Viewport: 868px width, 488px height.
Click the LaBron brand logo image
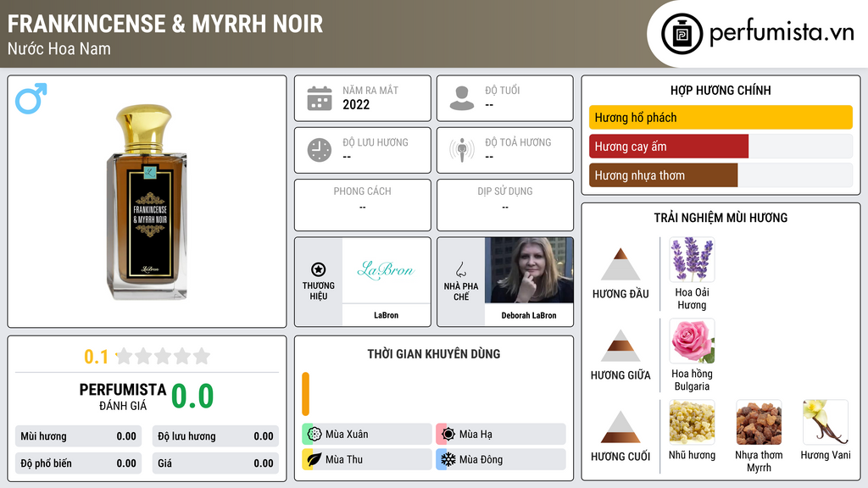pyautogui.click(x=386, y=270)
